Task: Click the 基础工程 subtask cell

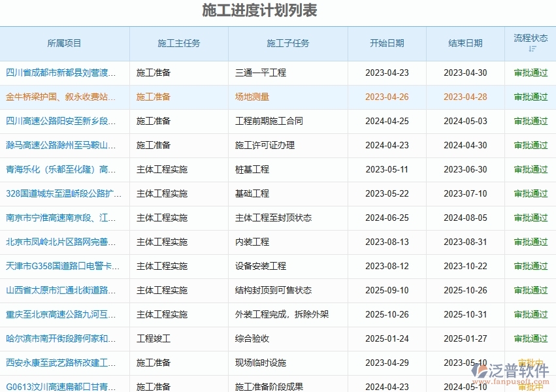Action: pyautogui.click(x=252, y=193)
